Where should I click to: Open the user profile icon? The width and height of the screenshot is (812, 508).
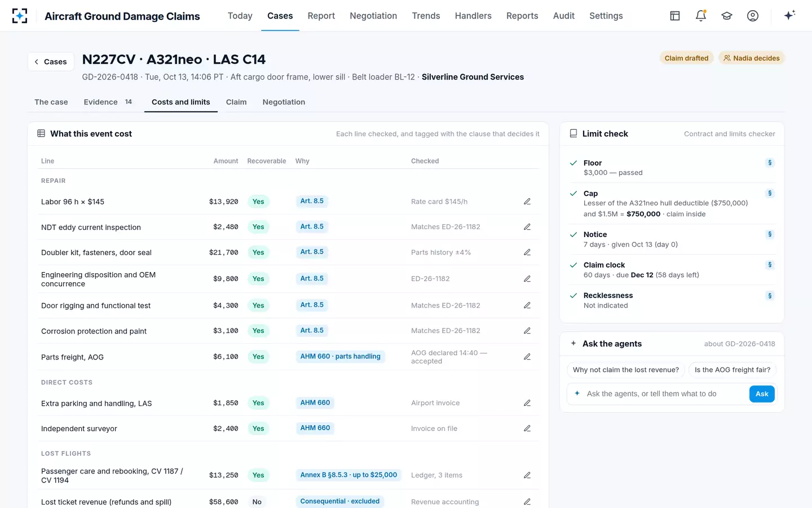click(753, 16)
